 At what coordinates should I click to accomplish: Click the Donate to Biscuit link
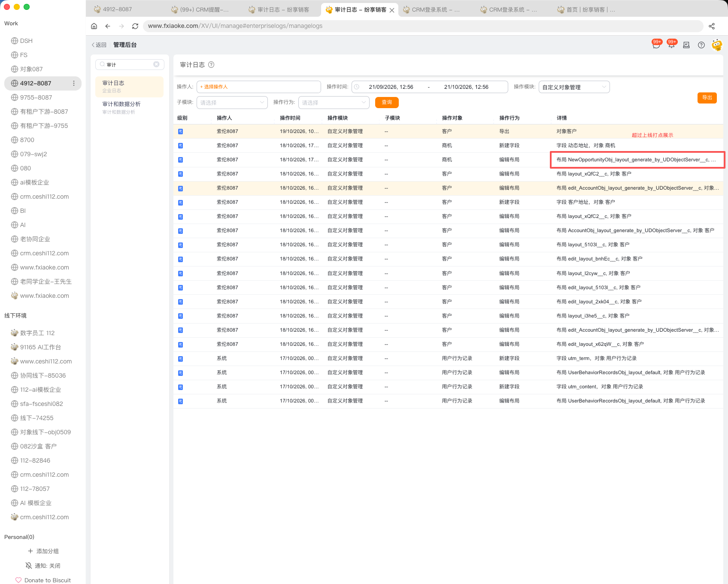(43, 580)
